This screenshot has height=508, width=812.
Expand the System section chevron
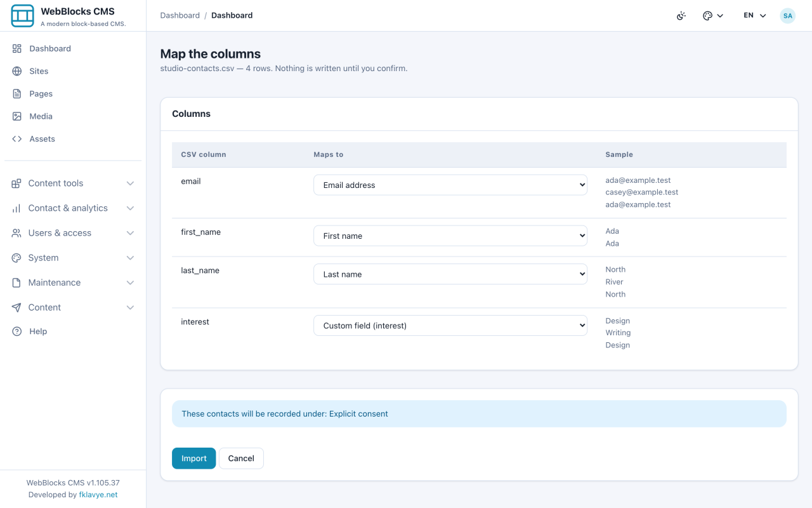[x=130, y=258]
